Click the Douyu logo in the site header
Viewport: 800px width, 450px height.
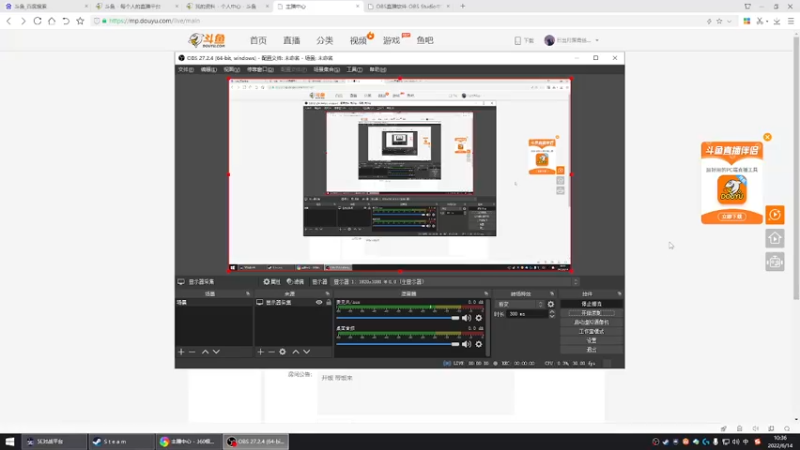tap(207, 40)
